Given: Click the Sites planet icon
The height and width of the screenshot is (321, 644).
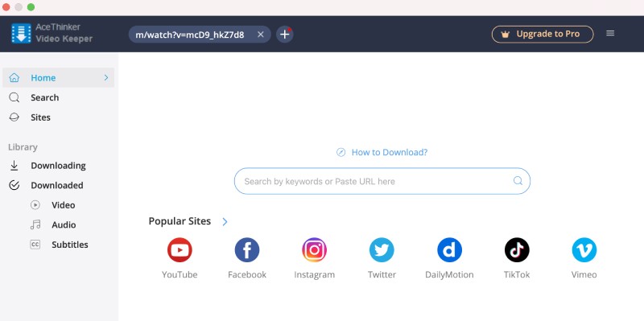Looking at the screenshot, I should [x=14, y=117].
